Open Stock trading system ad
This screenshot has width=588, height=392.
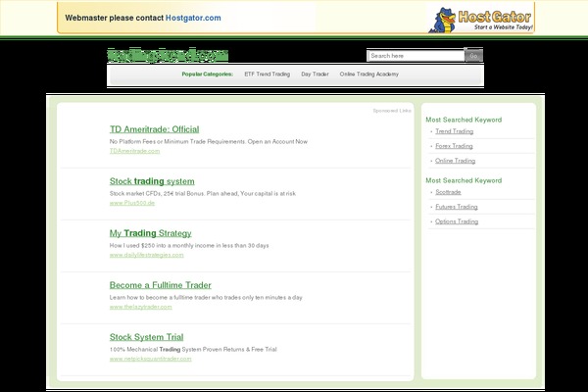[152, 181]
